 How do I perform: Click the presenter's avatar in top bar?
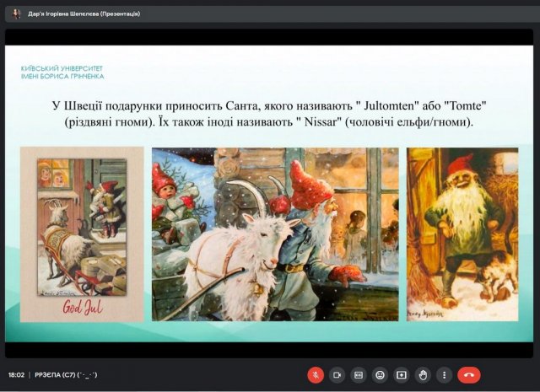(16, 13)
